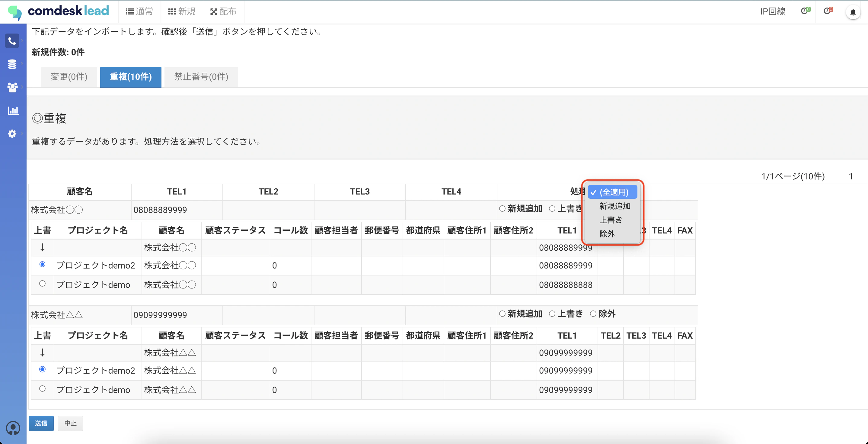Image resolution: width=868 pixels, height=444 pixels.
Task: Click 郵便番号 header in 株式会社△△ table
Action: point(382,336)
